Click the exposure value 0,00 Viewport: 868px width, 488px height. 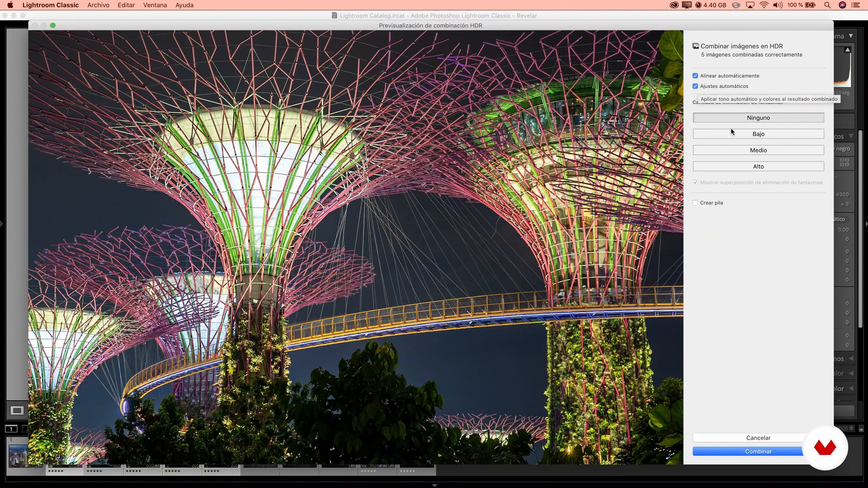(x=843, y=230)
